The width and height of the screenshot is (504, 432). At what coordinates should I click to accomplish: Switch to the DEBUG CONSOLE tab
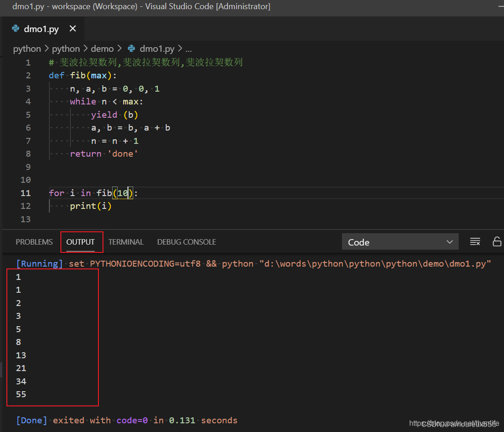click(186, 242)
